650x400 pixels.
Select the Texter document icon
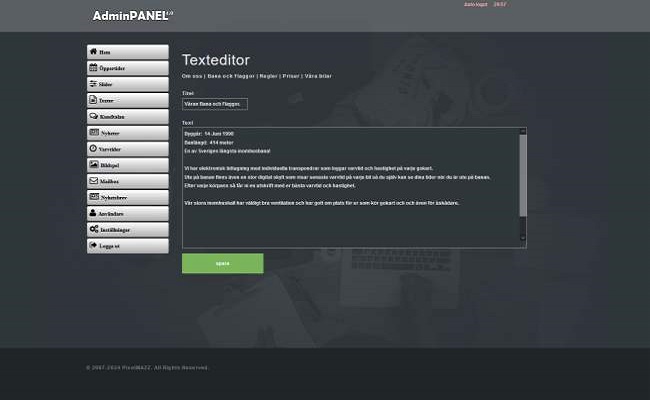[93, 100]
